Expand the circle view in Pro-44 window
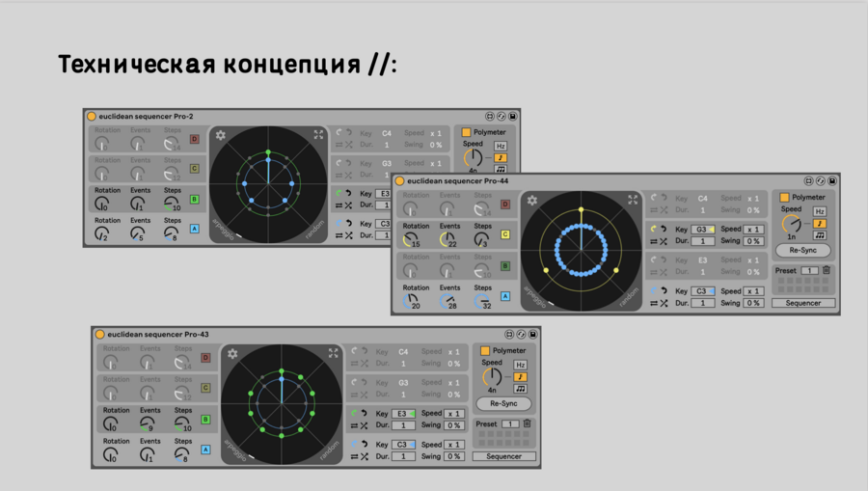Screen dimensions: 868x491 tap(633, 200)
